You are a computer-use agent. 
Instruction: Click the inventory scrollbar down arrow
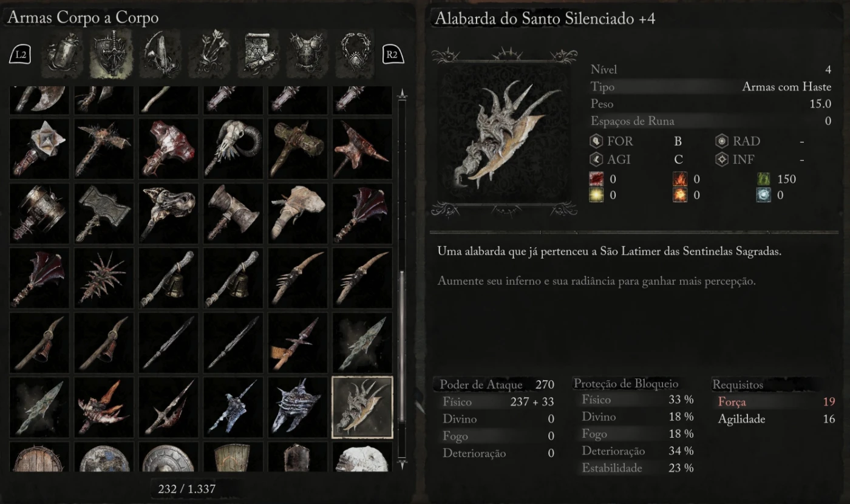click(401, 464)
